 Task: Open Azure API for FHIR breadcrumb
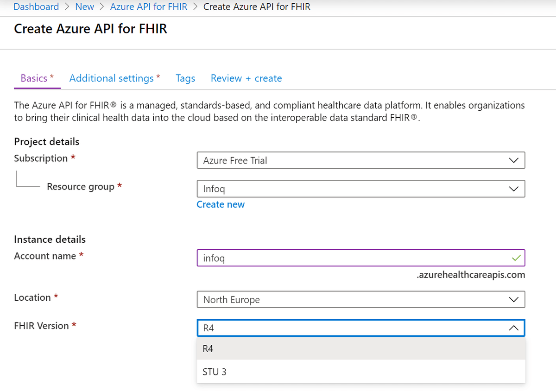(148, 6)
